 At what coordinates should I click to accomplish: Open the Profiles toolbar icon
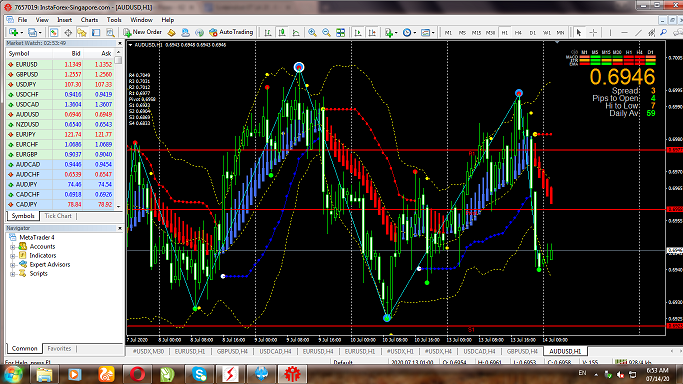click(33, 32)
